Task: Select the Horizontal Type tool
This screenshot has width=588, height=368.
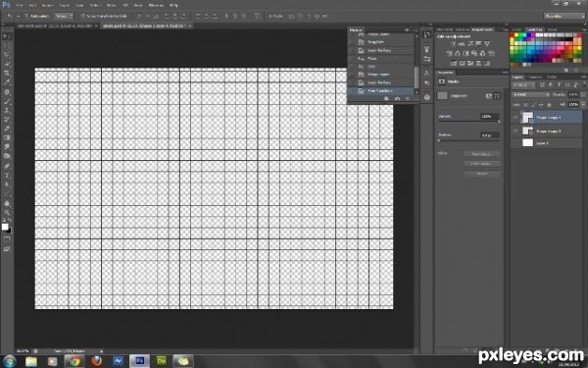Action: pos(7,176)
